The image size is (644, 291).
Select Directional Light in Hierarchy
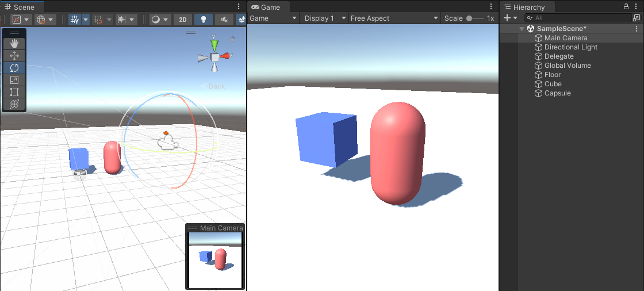click(572, 47)
